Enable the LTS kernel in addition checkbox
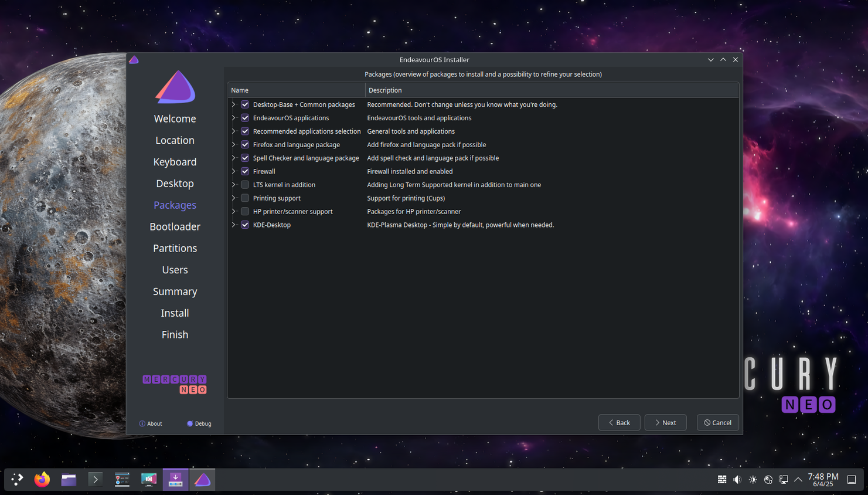This screenshot has width=868, height=495. (x=245, y=185)
